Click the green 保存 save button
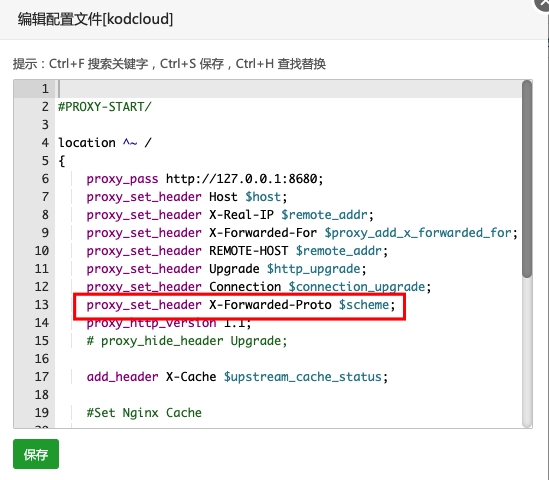Image resolution: width=549 pixels, height=480 pixels. click(x=36, y=454)
